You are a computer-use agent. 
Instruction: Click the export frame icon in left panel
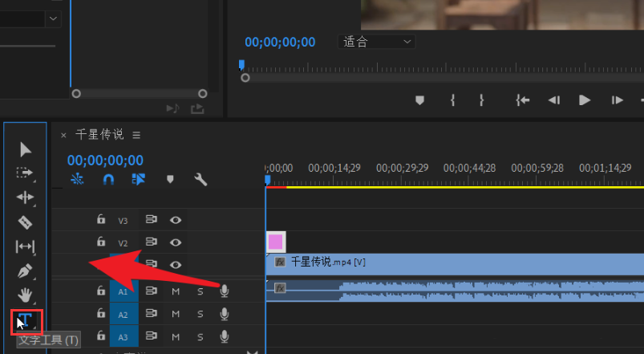point(197,108)
